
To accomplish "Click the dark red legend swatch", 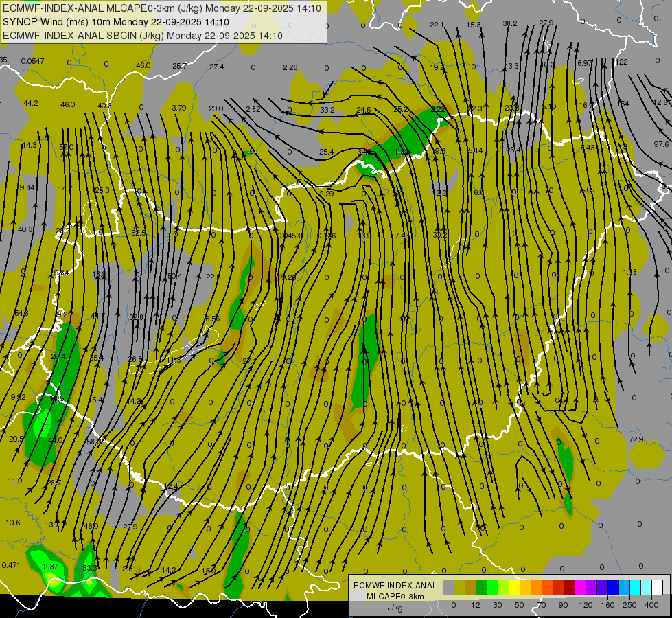I will (569, 587).
